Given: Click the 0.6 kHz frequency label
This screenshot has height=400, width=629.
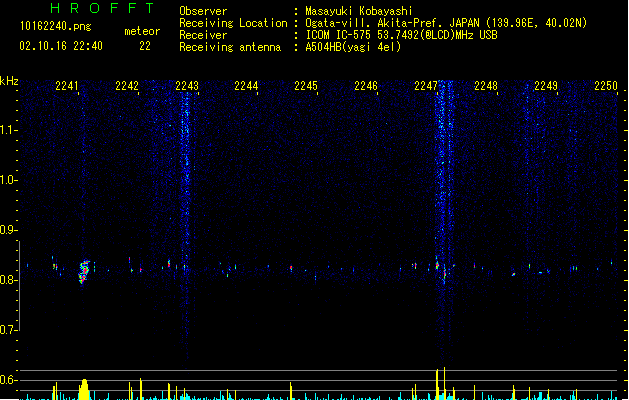Looking at the screenshot, I should click(x=8, y=380).
